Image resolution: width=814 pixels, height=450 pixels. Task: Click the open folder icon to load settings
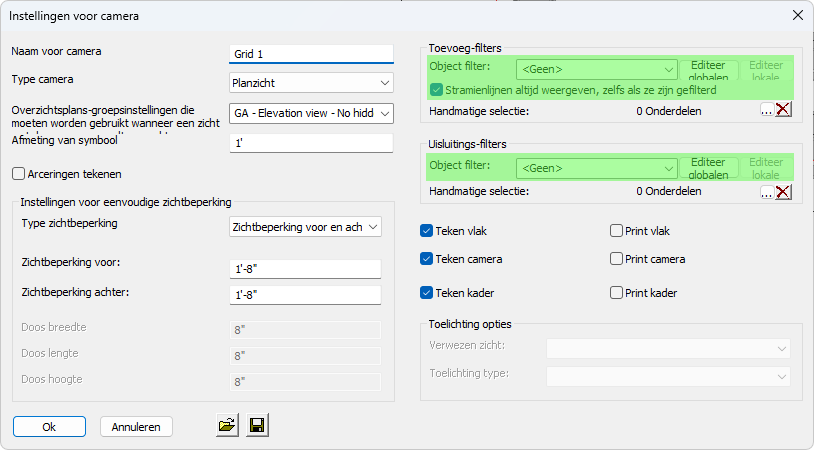tap(227, 426)
